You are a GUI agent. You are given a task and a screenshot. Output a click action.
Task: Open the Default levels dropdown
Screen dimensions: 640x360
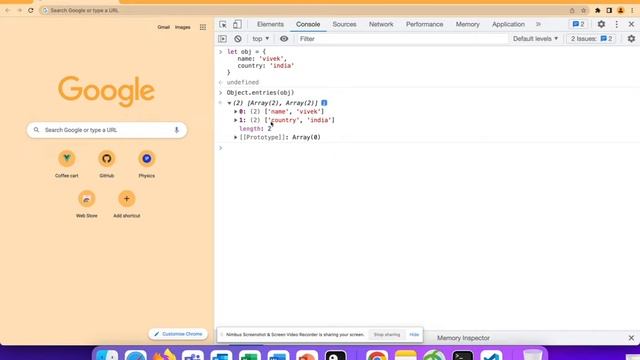tap(535, 39)
